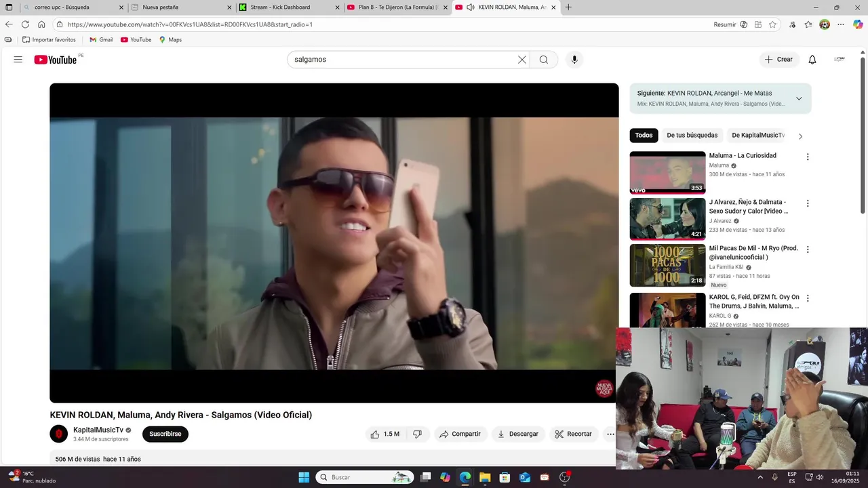Go back with browser back arrow
The width and height of the screenshot is (868, 488).
click(x=9, y=24)
